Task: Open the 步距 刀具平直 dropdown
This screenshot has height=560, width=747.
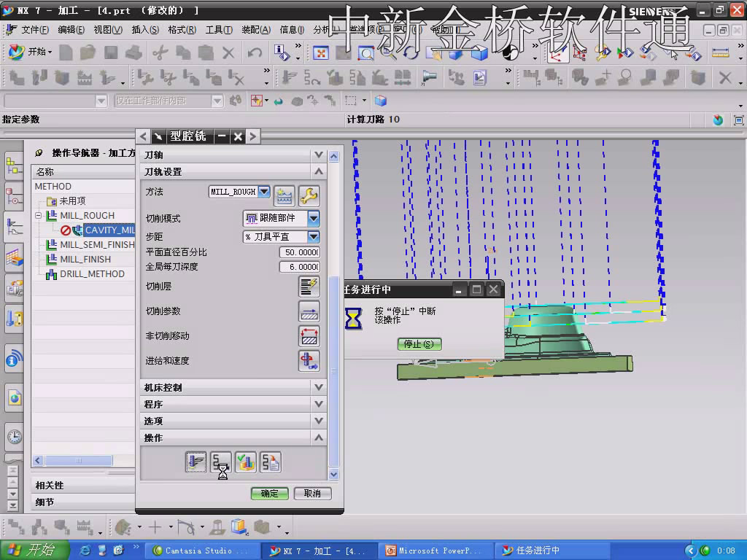Action: tap(314, 237)
